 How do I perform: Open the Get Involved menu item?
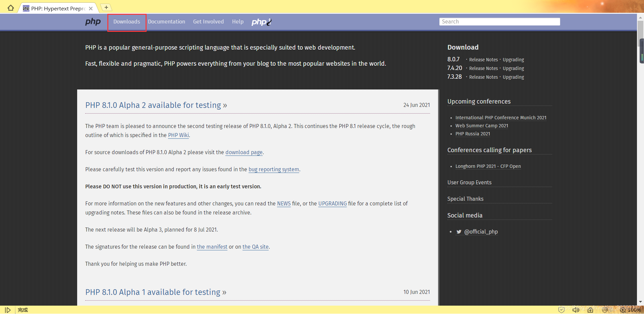pyautogui.click(x=208, y=22)
